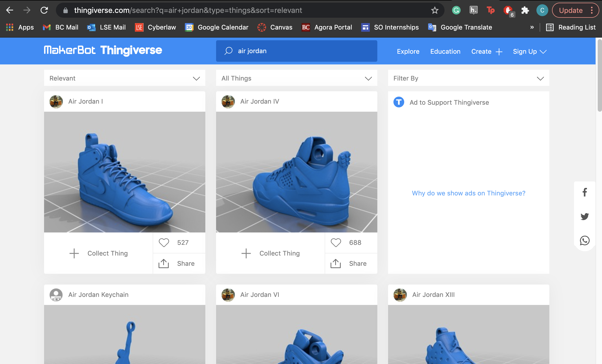Open the Air Jordan I shoe thumbnail
The height and width of the screenshot is (364, 602).
(x=125, y=172)
